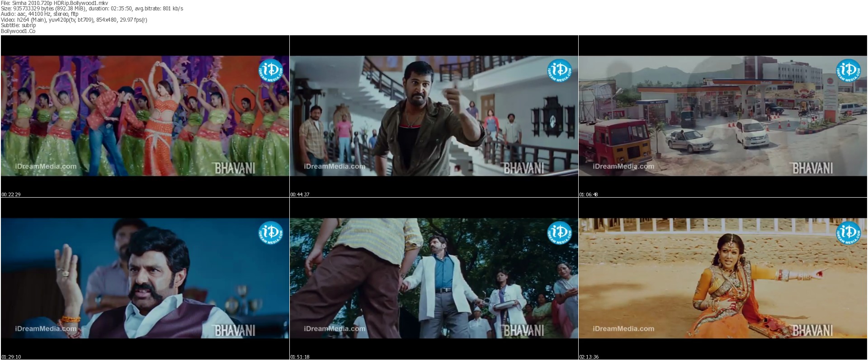Click iDream logo in dance scene frame
Image resolution: width=868 pixels, height=360 pixels.
[270, 71]
